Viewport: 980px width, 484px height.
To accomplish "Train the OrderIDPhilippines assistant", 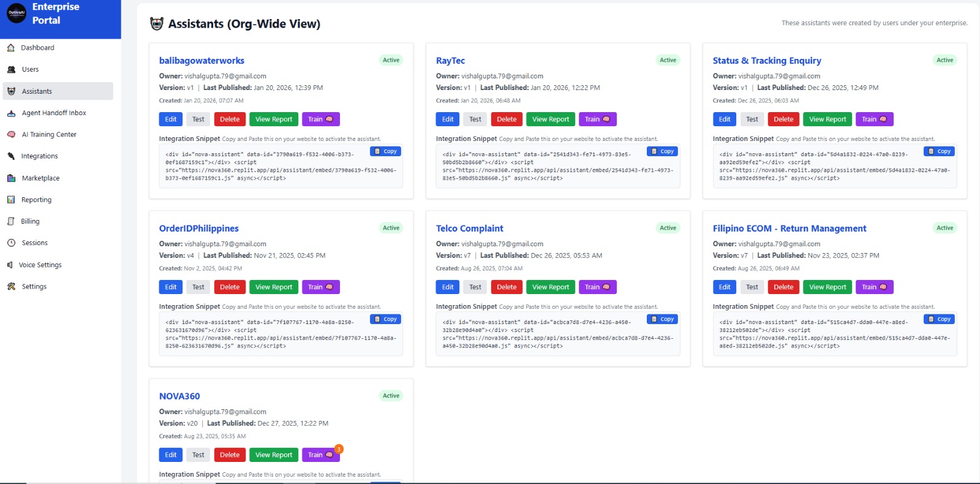I will pos(320,287).
